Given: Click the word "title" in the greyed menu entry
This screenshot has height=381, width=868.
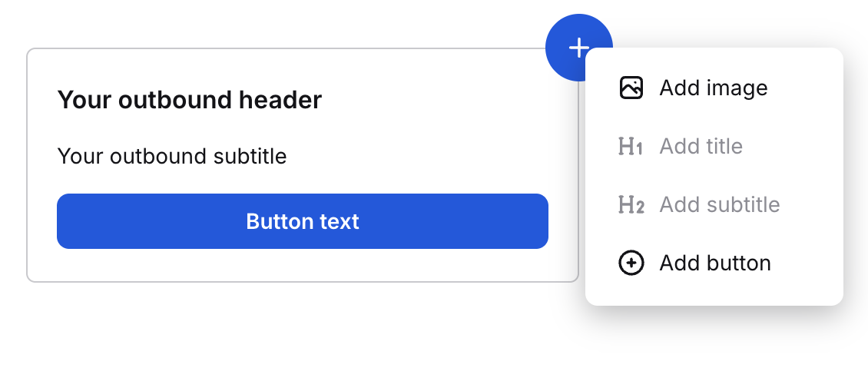Looking at the screenshot, I should [724, 146].
